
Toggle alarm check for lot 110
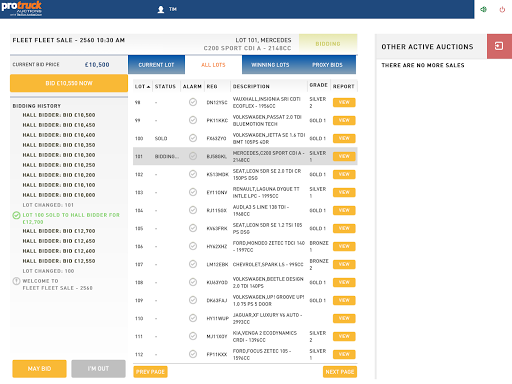tap(193, 318)
